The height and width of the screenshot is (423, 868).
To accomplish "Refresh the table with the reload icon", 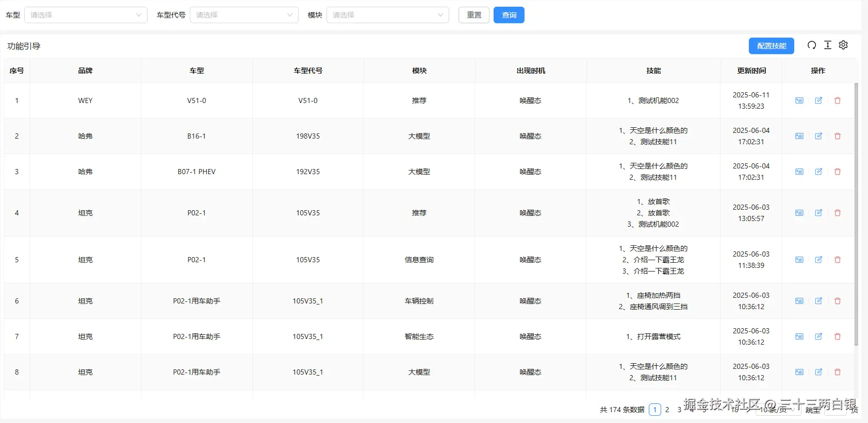I will pyautogui.click(x=812, y=45).
